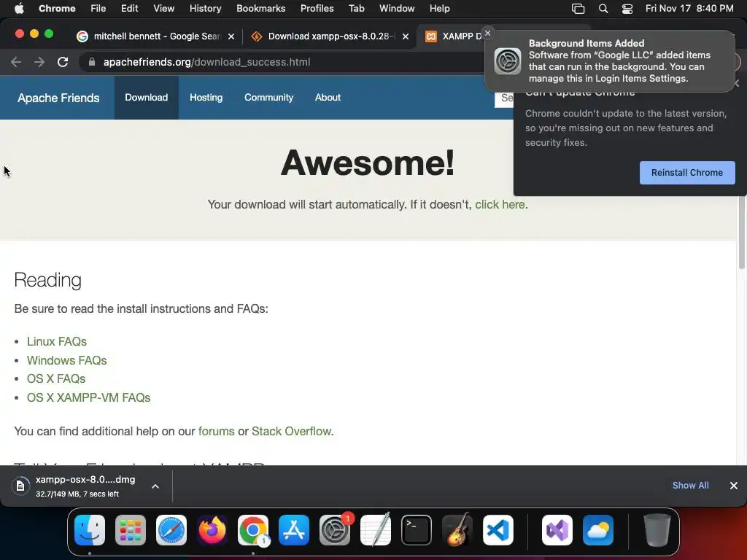Visit the Stack Overflow link
This screenshot has width=747, height=560.
click(x=291, y=431)
